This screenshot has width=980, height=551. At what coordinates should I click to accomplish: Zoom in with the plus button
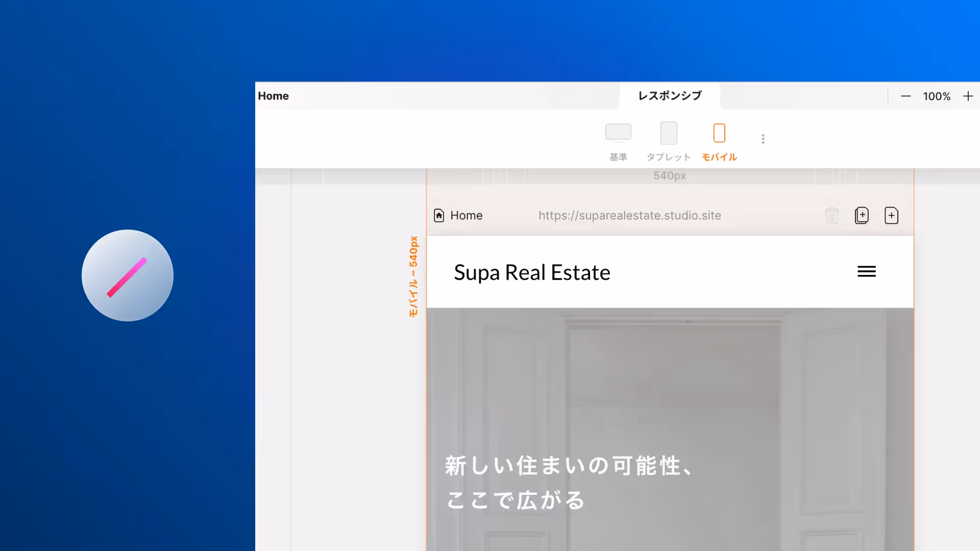pos(968,96)
